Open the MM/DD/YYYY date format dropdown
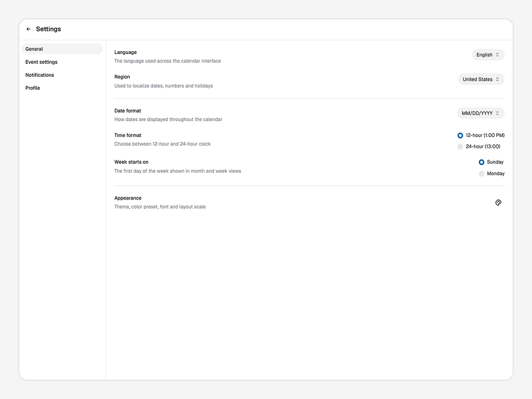Screen dimensions: 532x399 (x=480, y=113)
